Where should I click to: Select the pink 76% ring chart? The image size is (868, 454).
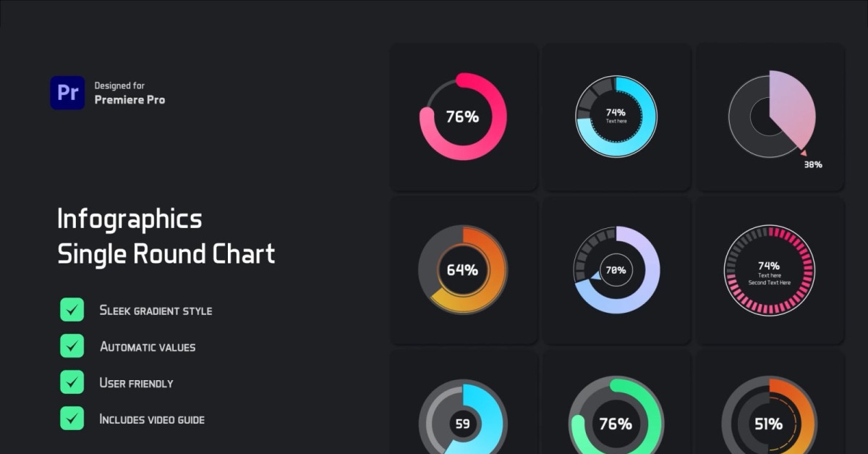pos(463,117)
